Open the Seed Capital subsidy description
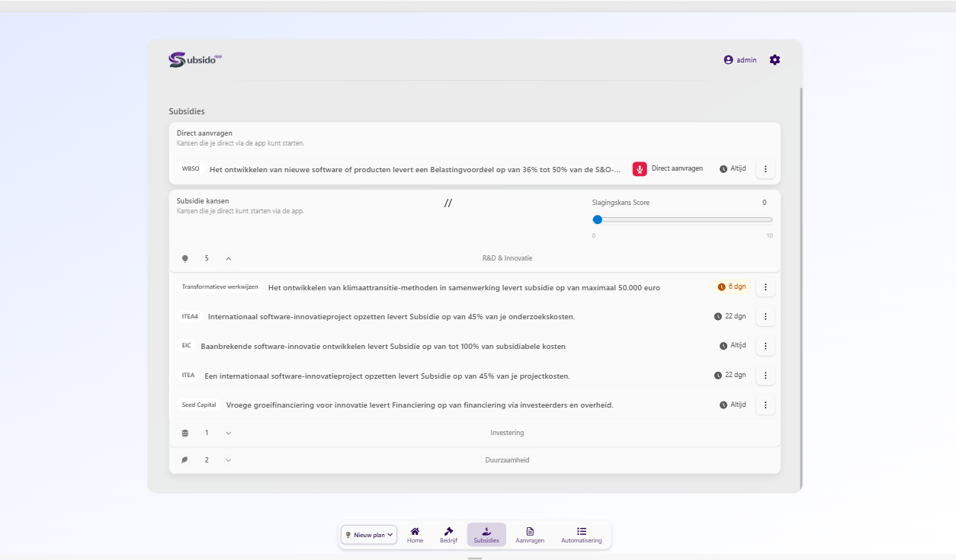This screenshot has height=560, width=956. tap(419, 405)
